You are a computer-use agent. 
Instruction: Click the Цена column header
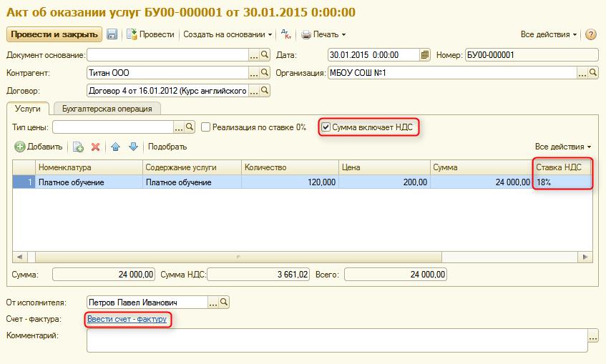coord(384,167)
